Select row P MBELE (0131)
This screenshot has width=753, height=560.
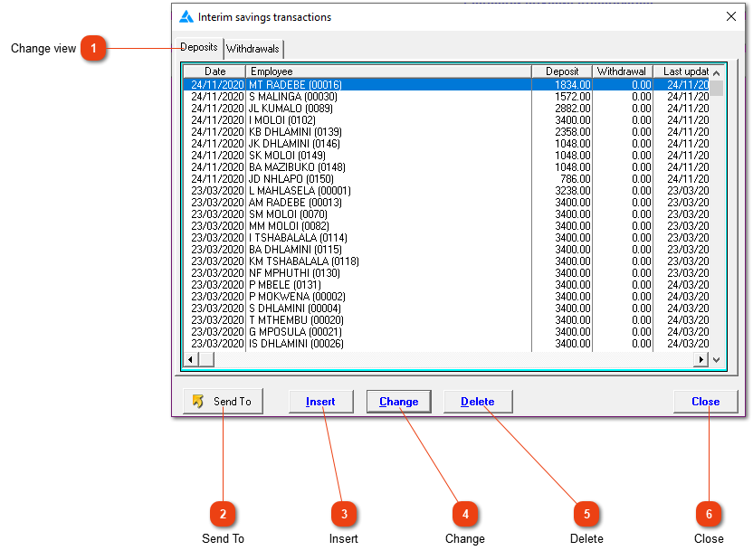446,285
